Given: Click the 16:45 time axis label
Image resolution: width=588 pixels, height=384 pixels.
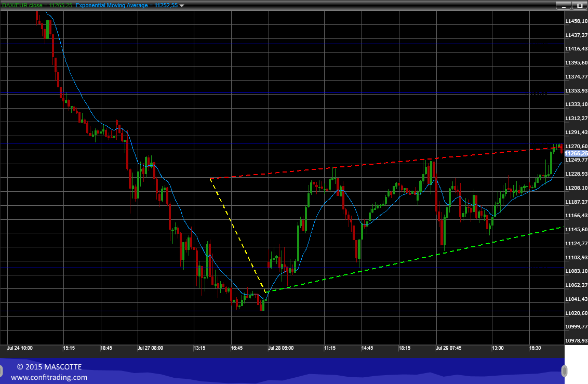Looking at the screenshot, I should point(237,348).
